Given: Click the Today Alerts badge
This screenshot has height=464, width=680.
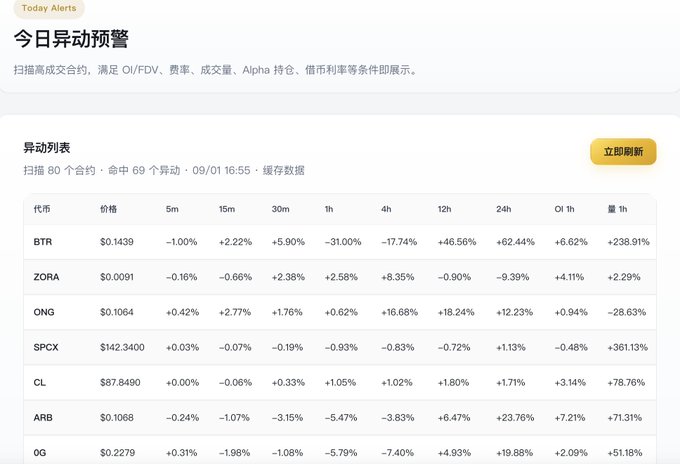Looking at the screenshot, I should (49, 8).
